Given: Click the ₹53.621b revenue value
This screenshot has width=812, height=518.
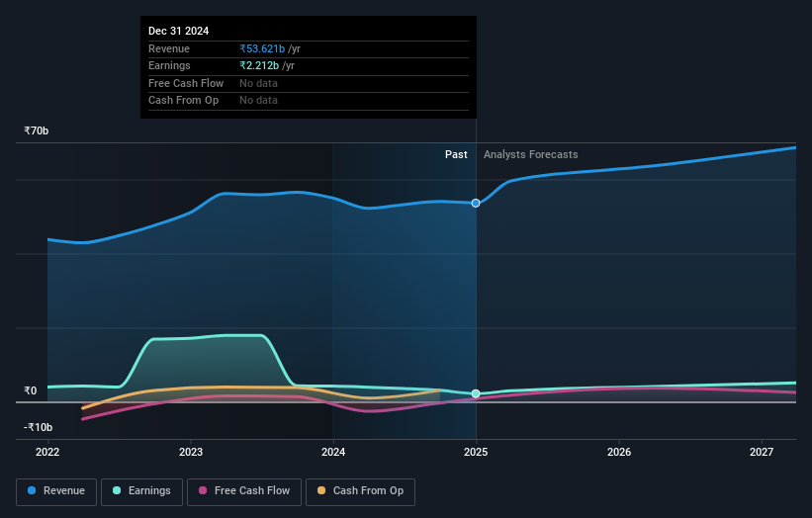Looking at the screenshot, I should pyautogui.click(x=262, y=48).
